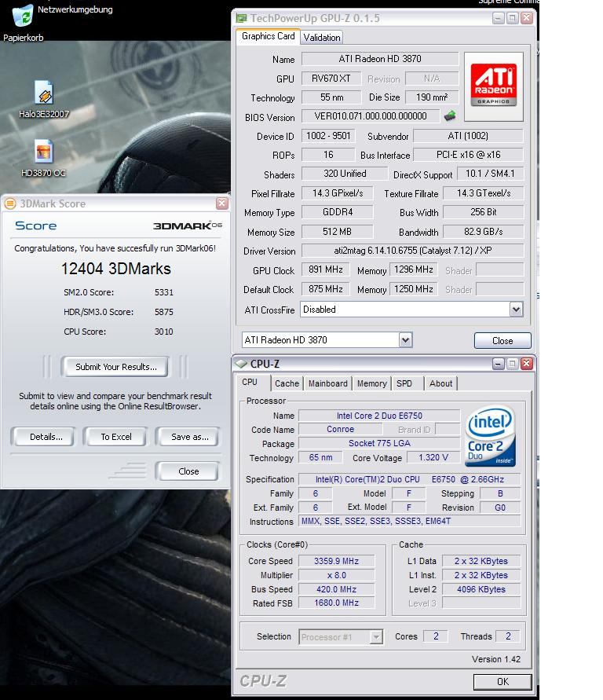Click GPU Clock value 891 MHz
Viewport: 603px width, 700px height.
coord(326,269)
